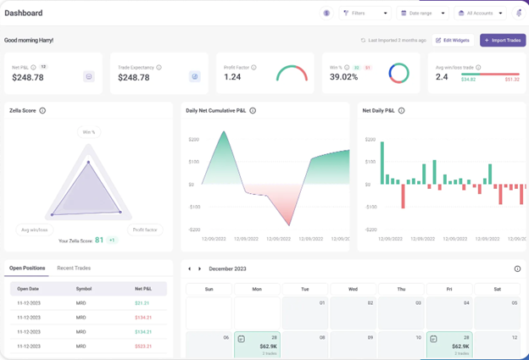Click the Avg win/loss label on Zella radar

(34, 230)
